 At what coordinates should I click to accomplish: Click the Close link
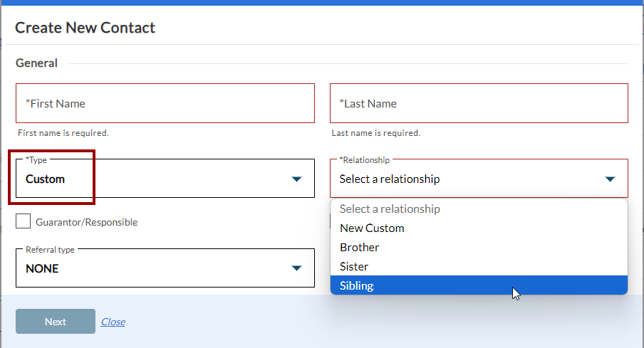tap(113, 322)
